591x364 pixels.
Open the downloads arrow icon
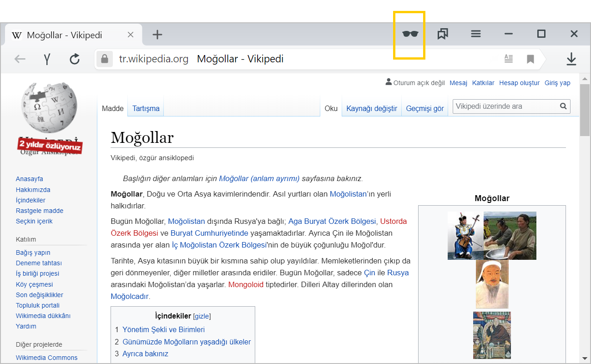[x=571, y=59]
